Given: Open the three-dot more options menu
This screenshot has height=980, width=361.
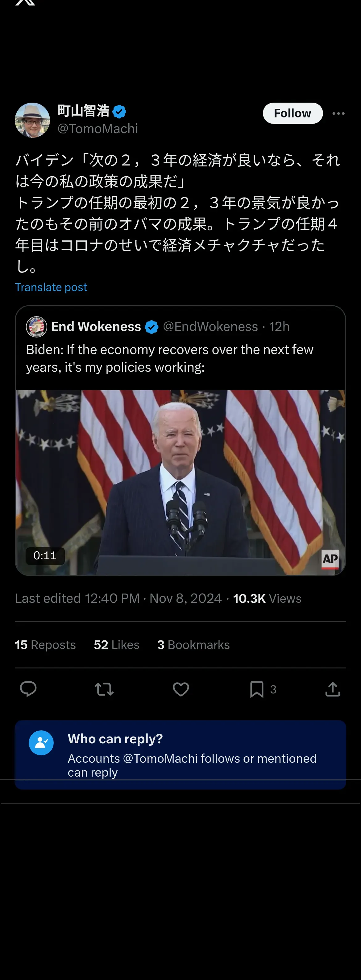Looking at the screenshot, I should pos(338,113).
